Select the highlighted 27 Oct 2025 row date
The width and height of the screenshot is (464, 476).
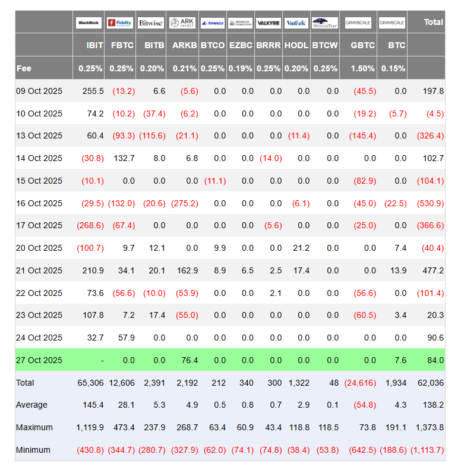[39, 360]
